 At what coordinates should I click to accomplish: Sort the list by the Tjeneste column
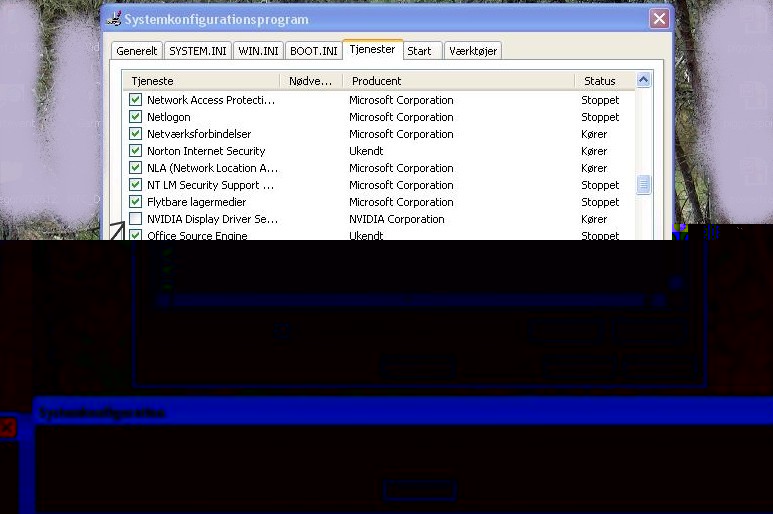coord(201,81)
